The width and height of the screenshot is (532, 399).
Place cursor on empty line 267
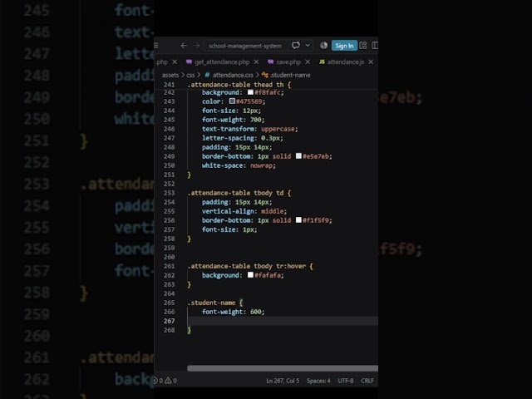[283, 321]
